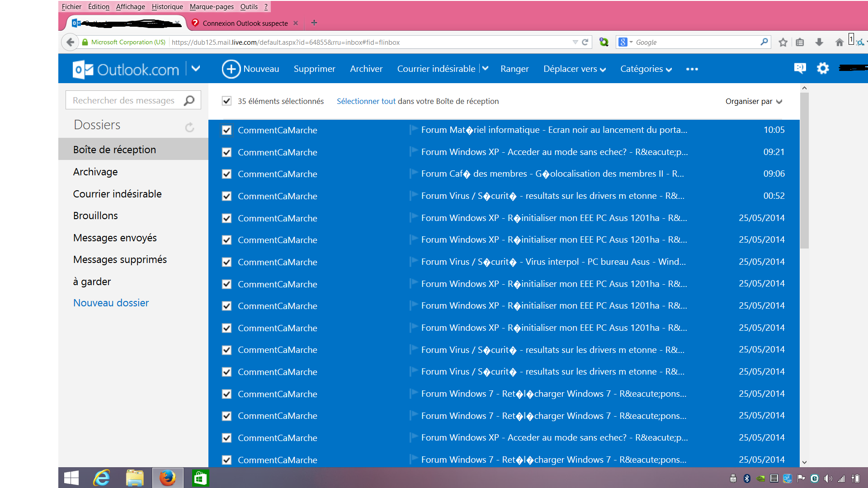Click the volume speaker tray icon

[x=828, y=479]
